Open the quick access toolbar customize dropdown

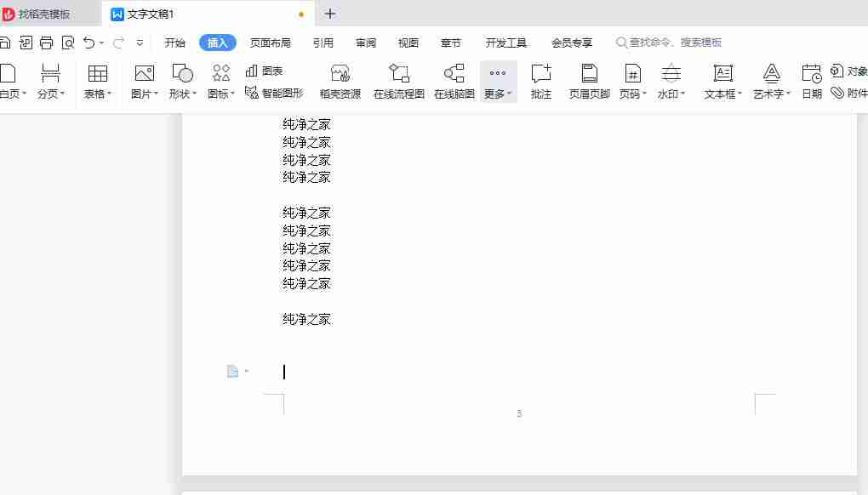[x=140, y=43]
